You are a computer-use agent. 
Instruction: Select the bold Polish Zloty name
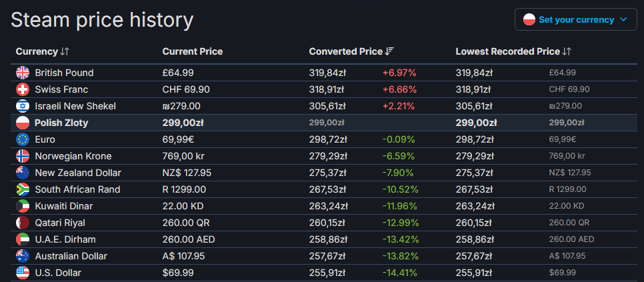coord(61,123)
